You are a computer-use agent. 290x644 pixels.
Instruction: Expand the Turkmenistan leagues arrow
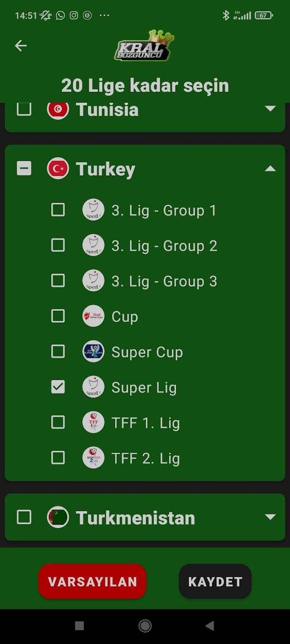[270, 517]
